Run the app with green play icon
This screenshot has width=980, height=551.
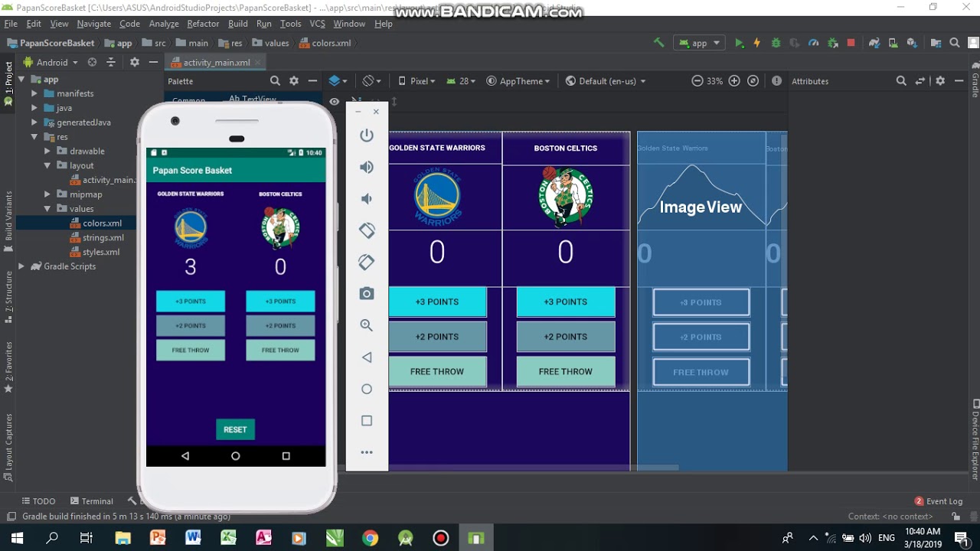(x=739, y=43)
